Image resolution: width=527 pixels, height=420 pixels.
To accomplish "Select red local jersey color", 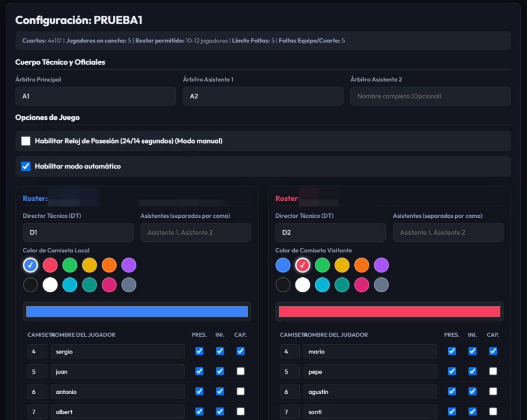I will tap(50, 265).
